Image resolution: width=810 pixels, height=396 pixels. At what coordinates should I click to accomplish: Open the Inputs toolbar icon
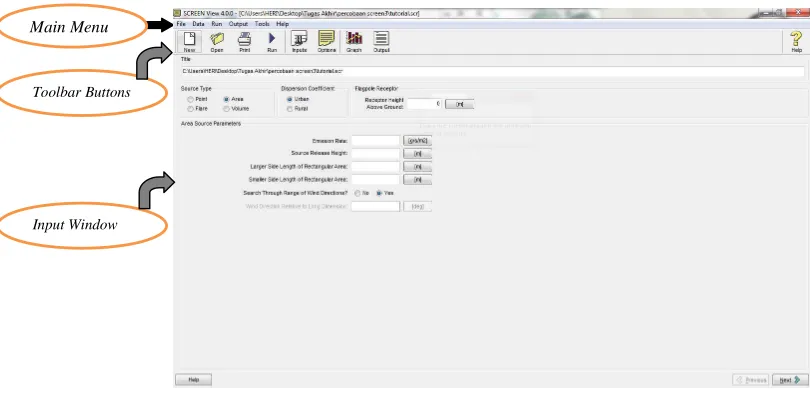[299, 41]
